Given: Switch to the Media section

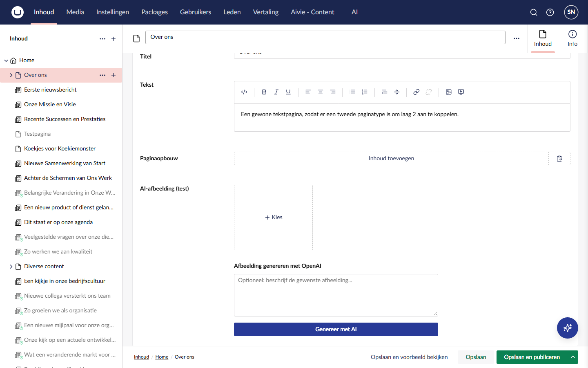Looking at the screenshot, I should (75, 12).
